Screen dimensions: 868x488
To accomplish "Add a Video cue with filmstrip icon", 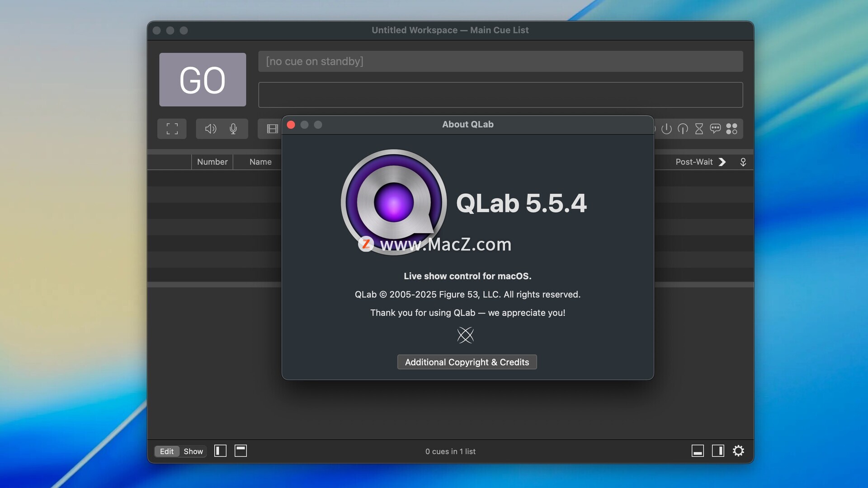I will pos(272,129).
